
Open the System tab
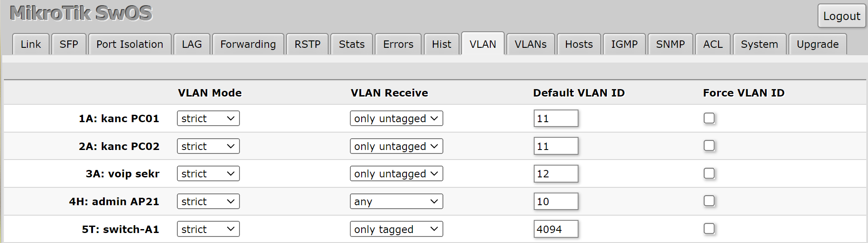tap(759, 44)
